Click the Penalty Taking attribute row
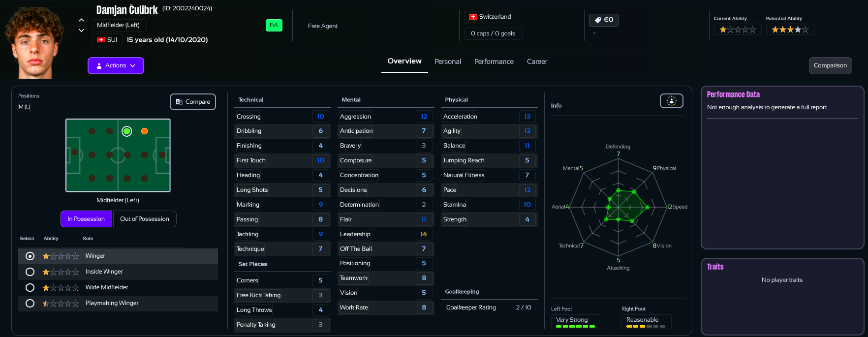 (282, 325)
